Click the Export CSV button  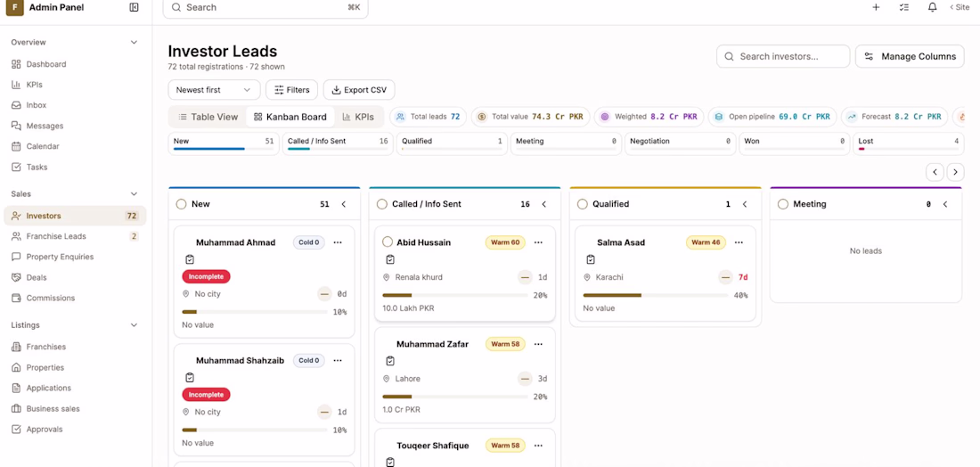359,90
